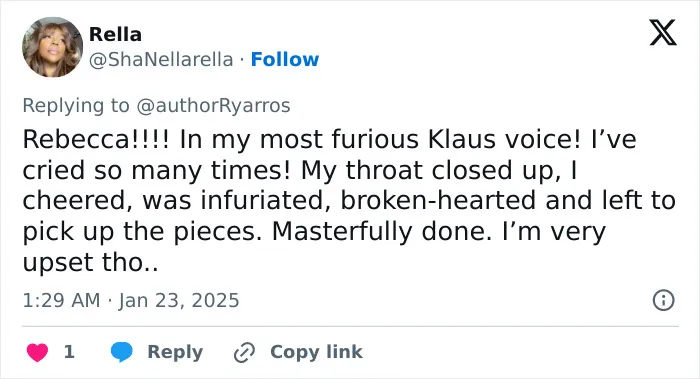Click the Klaus voice phrase in tweet

[x=504, y=139]
